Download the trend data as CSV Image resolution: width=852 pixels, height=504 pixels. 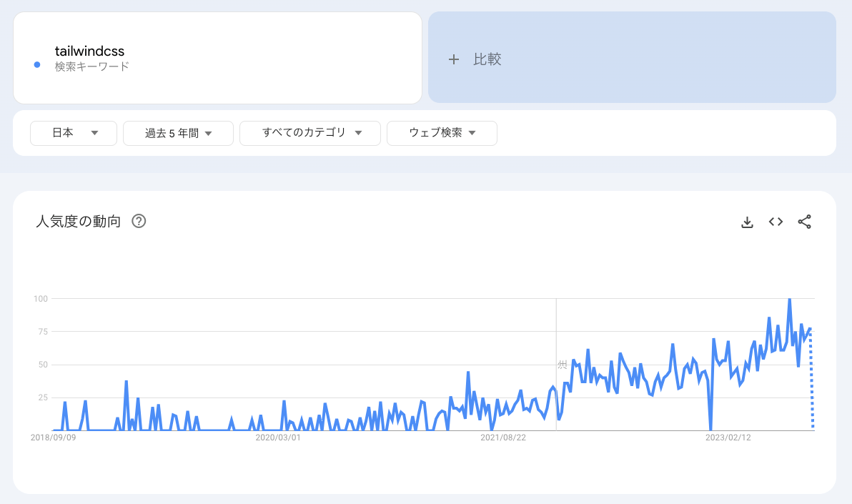pos(747,222)
